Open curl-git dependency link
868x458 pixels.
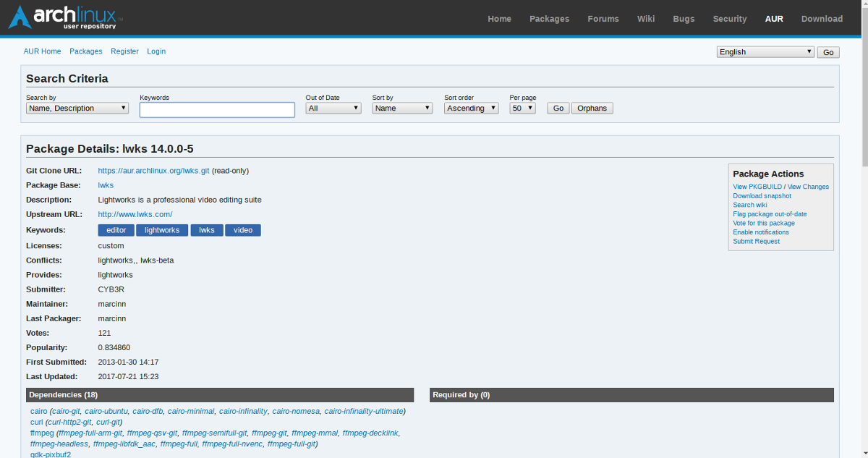coord(108,422)
